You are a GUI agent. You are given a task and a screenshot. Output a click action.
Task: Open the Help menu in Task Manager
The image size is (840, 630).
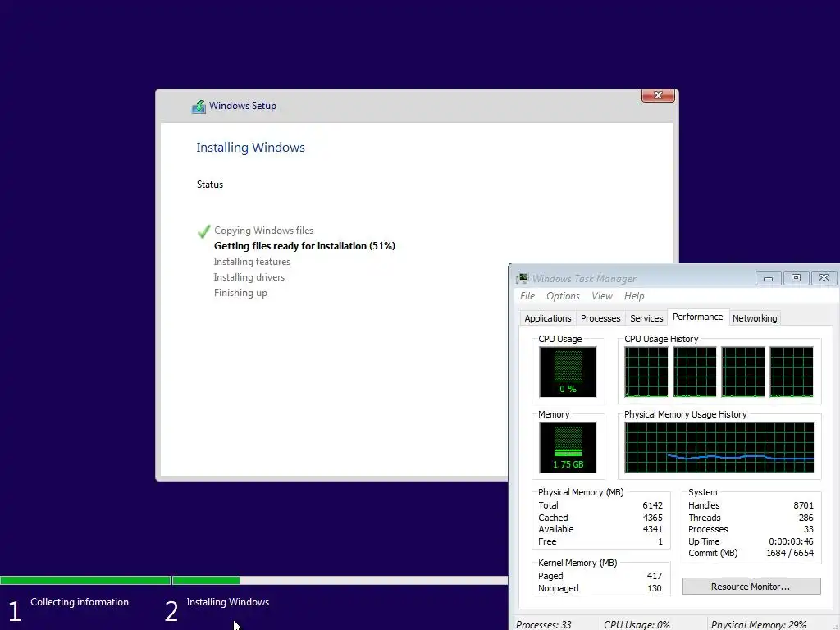(x=634, y=296)
